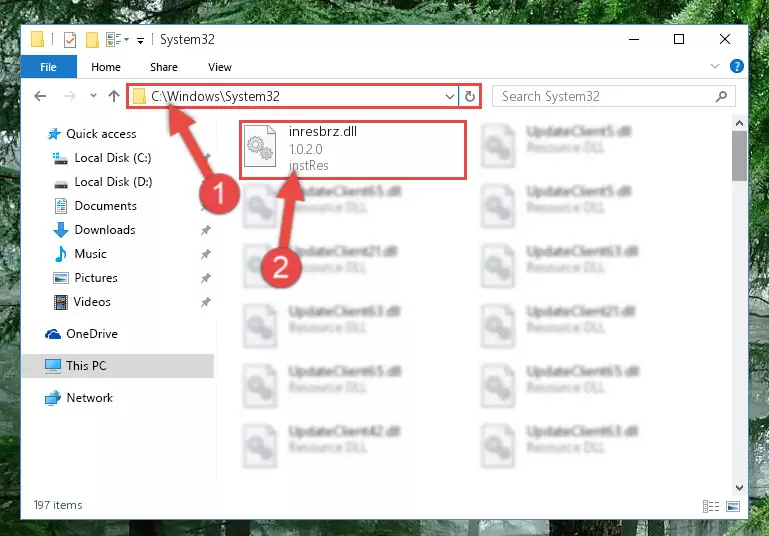Go forward with the Forward arrow
Screen dimensions: 769x536
coord(70,96)
